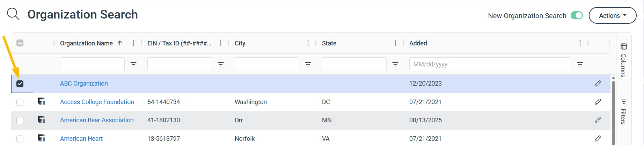The height and width of the screenshot is (145, 644).
Task: Open the American Heart organization link
Action: coord(81,139)
